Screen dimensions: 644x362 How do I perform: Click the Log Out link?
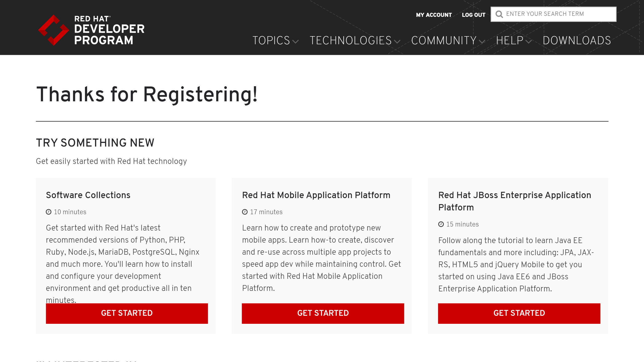pos(474,15)
